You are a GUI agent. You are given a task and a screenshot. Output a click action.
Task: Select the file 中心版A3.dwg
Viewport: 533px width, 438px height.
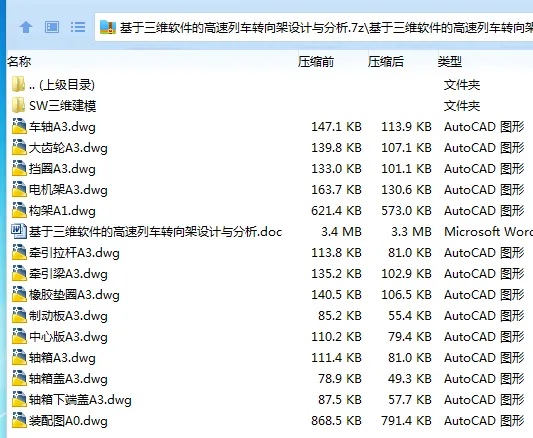tap(68, 337)
